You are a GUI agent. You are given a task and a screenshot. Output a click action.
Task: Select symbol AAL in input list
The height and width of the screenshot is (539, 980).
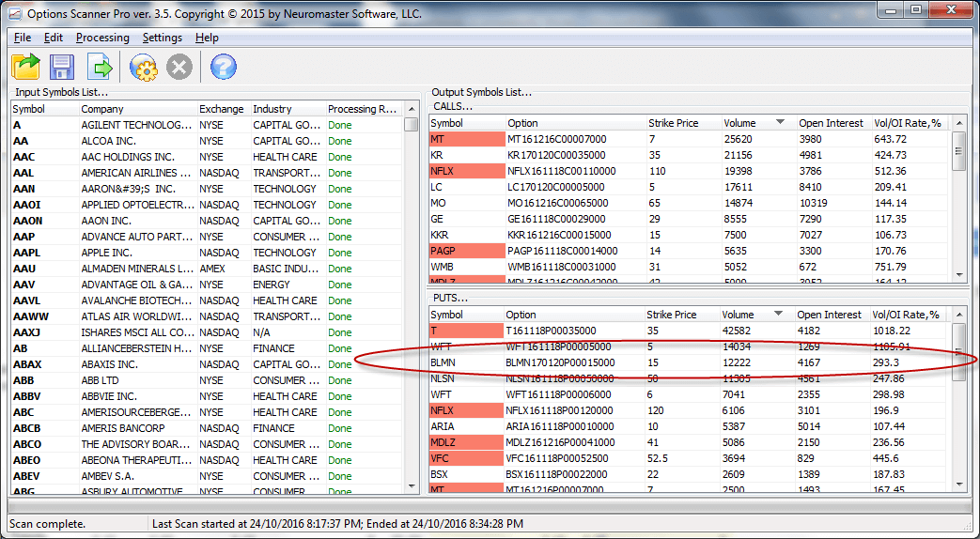click(23, 173)
